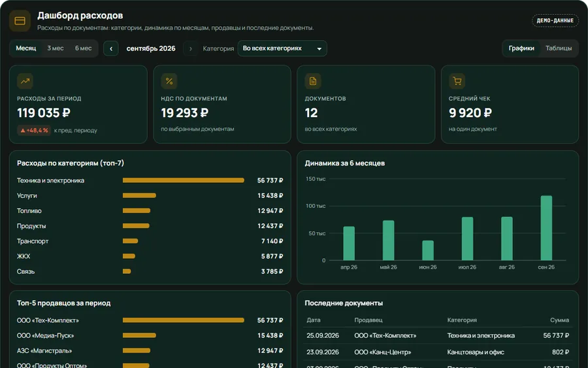The height and width of the screenshot is (368, 588).
Task: Click the Услуги category bar
Action: point(139,195)
